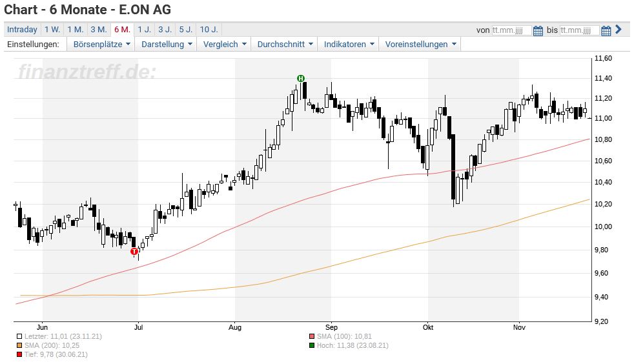
Task: Click the Einstellungen: label
Action: (x=33, y=44)
